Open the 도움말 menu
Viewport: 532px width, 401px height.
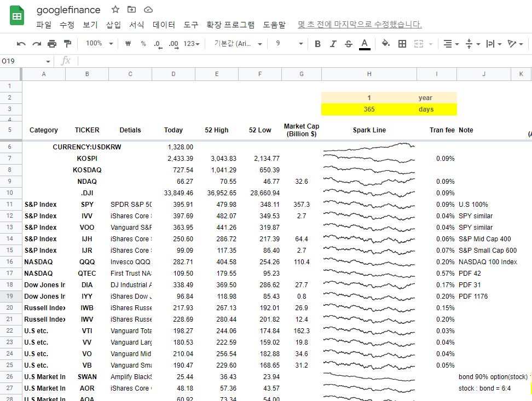274,25
